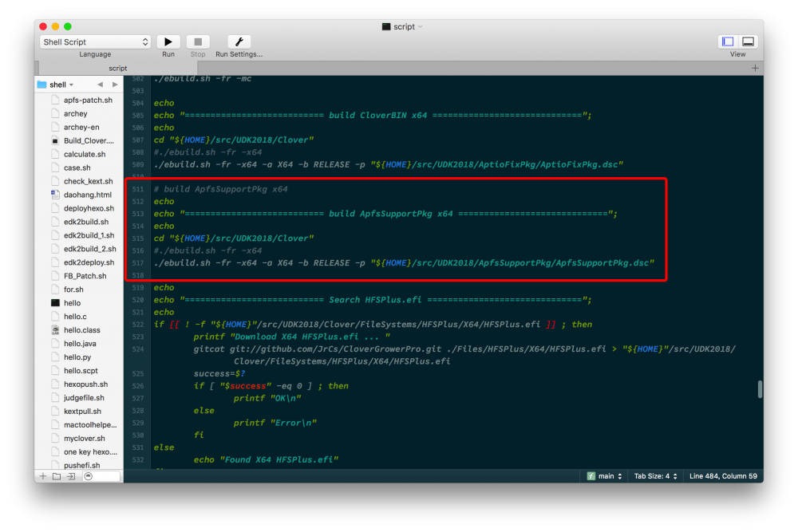Stop the running script
Screen dimensions: 798x532
click(198, 41)
